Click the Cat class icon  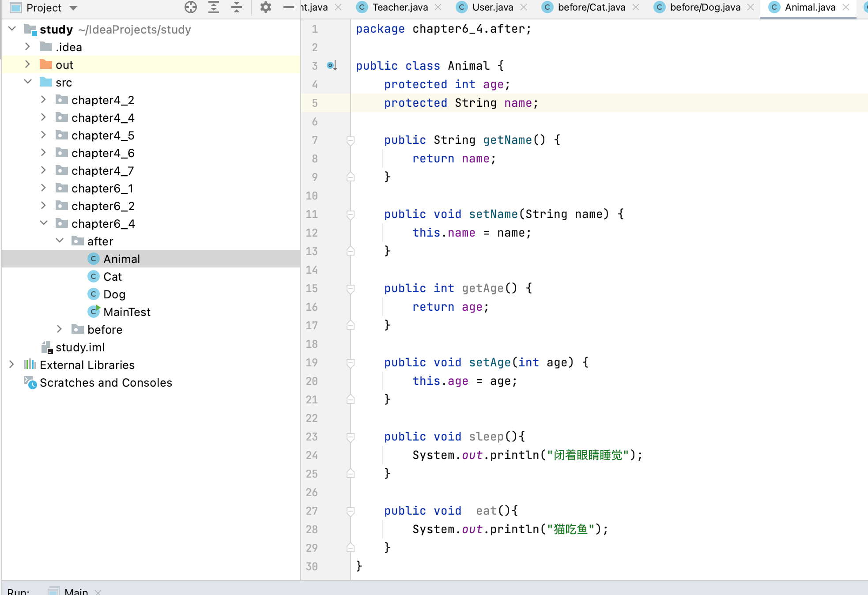pyautogui.click(x=94, y=277)
